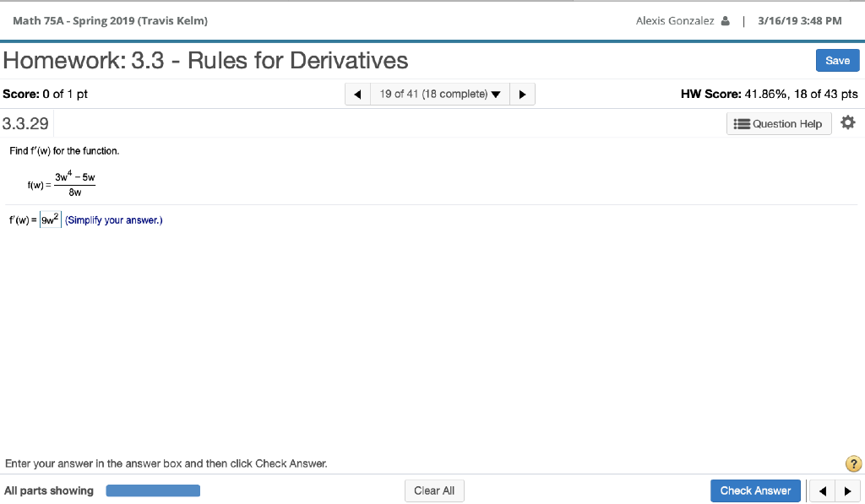Go to previous question using left arrow
The height and width of the screenshot is (504, 865).
coord(356,94)
